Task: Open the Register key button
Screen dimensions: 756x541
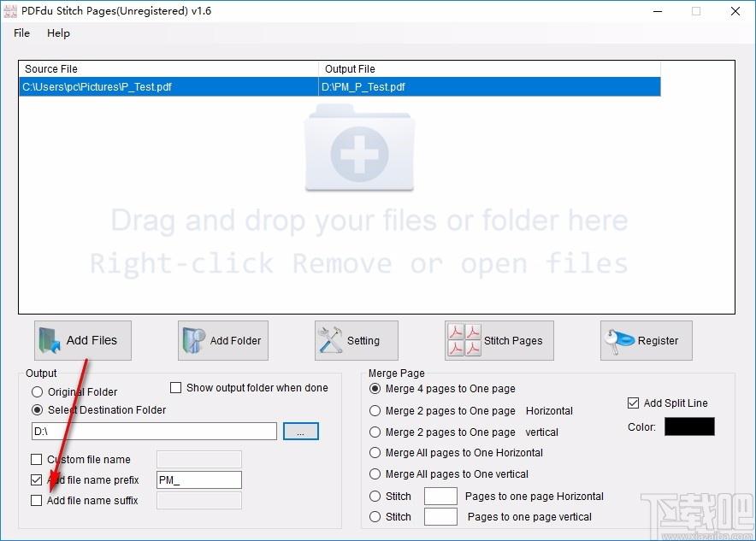Action: click(646, 341)
